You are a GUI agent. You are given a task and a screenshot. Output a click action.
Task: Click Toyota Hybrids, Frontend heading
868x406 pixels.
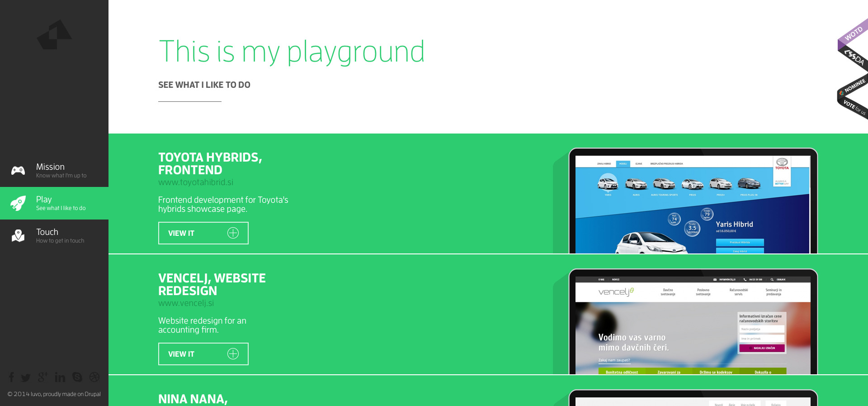pyautogui.click(x=210, y=163)
